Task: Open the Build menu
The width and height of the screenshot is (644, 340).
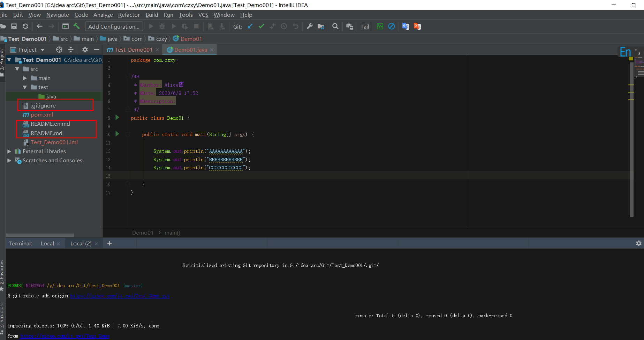Action: click(152, 15)
